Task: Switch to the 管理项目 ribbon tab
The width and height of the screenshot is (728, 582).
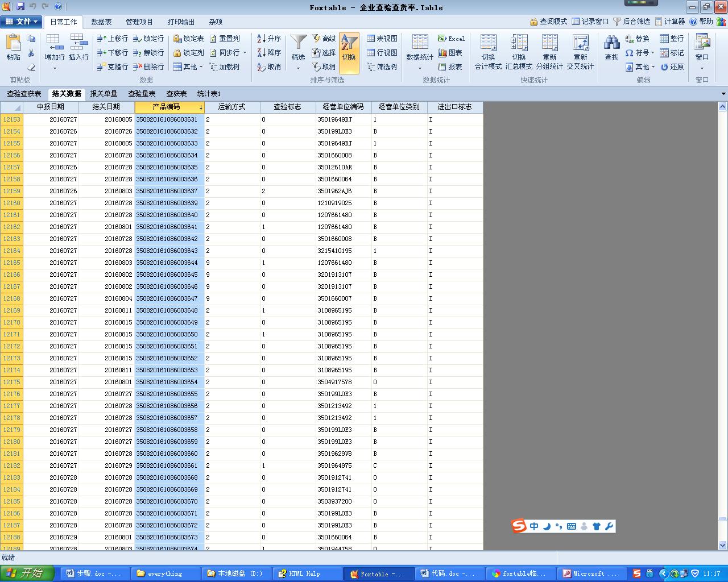Action: tap(139, 22)
